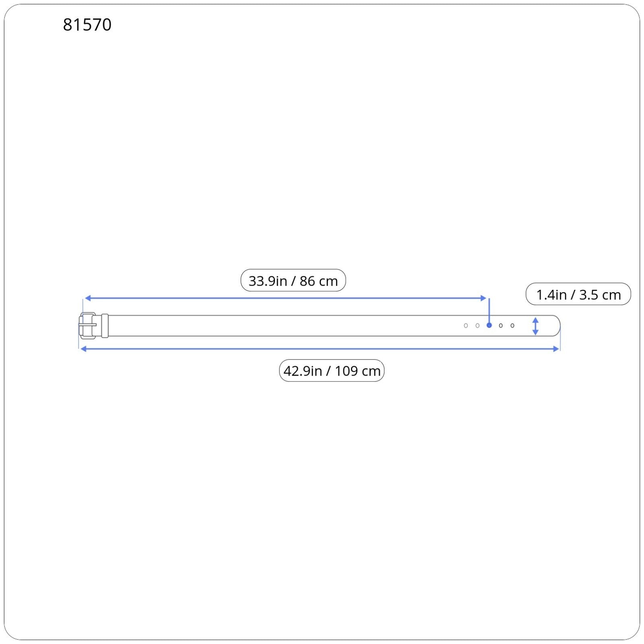Image resolution: width=644 pixels, height=644 pixels.
Task: Click the 1.4in / 3.5 cm width label
Action: (x=578, y=294)
